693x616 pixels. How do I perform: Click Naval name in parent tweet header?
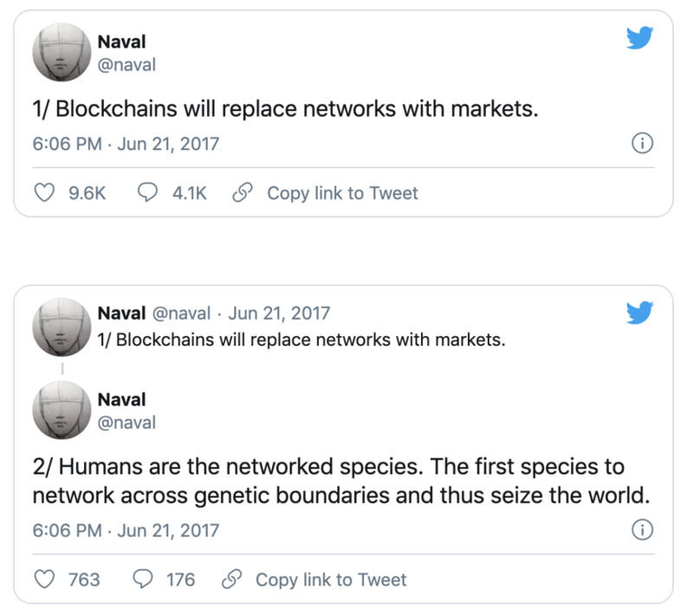coord(121,313)
